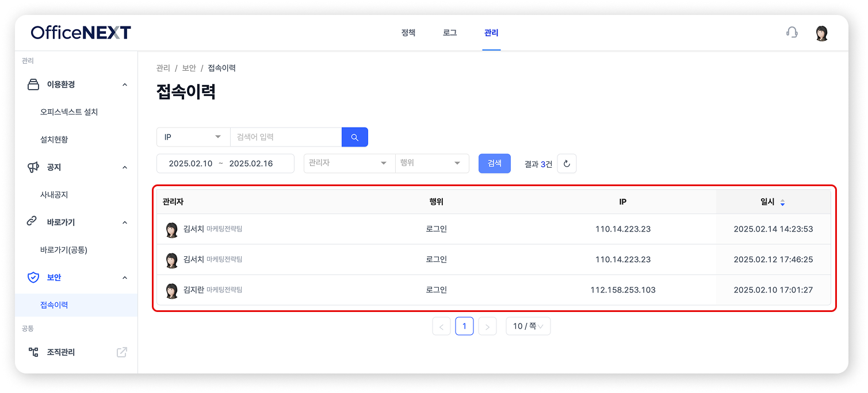Image resolution: width=868 pixels, height=393 pixels.
Task: Open 설치현황 menu item
Action: (54, 140)
